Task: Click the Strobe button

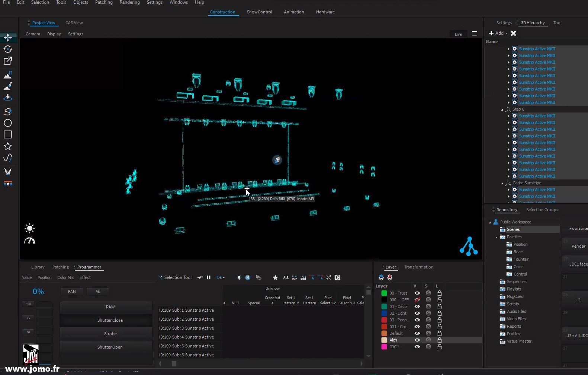Action: tap(110, 334)
